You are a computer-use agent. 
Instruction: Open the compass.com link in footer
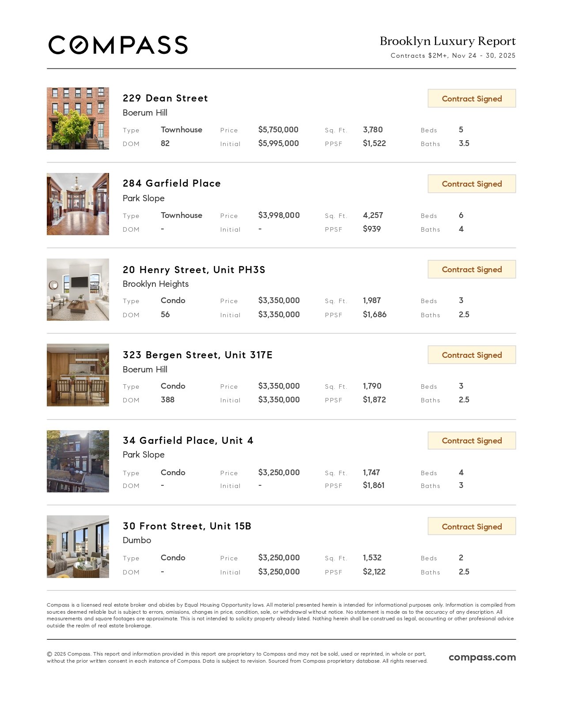click(x=482, y=657)
